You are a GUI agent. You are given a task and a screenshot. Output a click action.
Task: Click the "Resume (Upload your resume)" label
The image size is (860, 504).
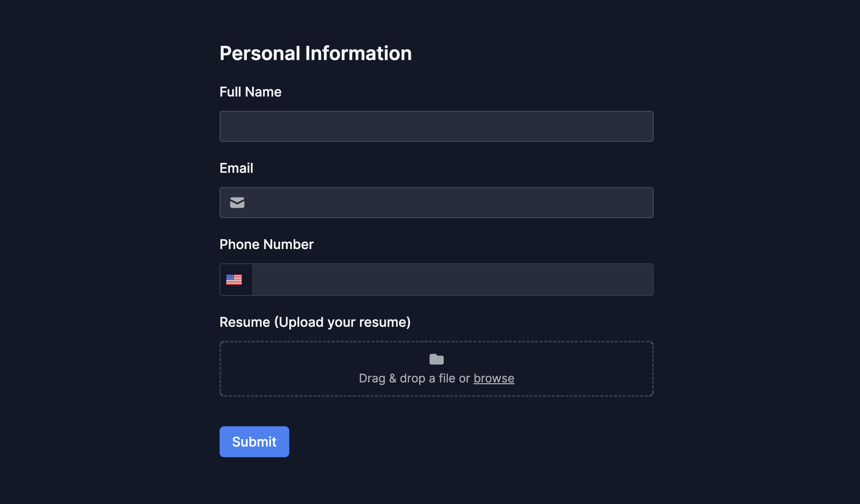pyautogui.click(x=315, y=322)
